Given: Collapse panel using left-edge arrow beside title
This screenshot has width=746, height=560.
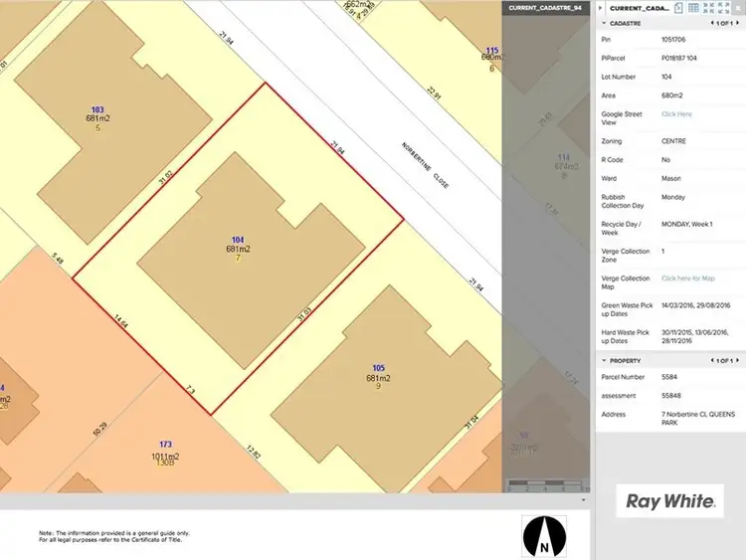Looking at the screenshot, I should coord(601,8).
